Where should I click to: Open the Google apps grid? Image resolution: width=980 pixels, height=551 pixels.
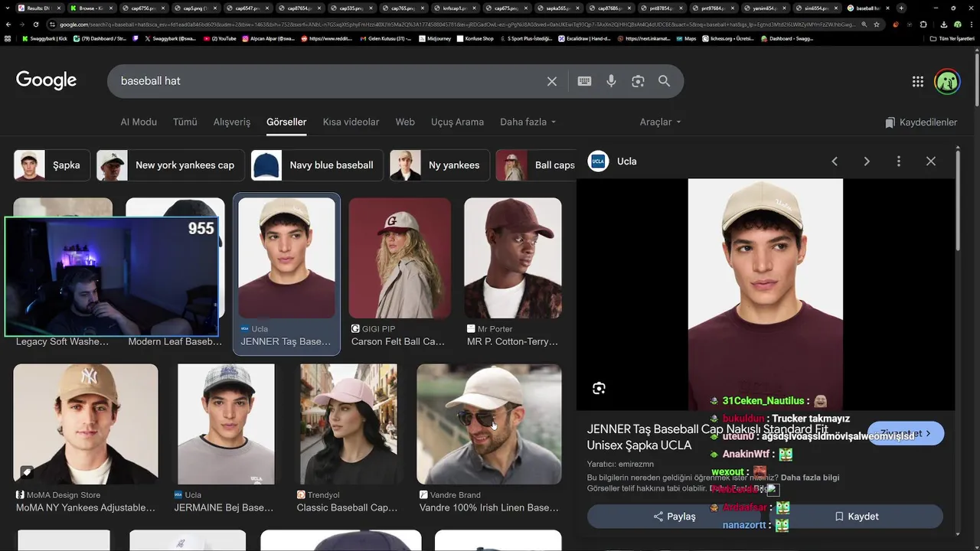pos(917,82)
